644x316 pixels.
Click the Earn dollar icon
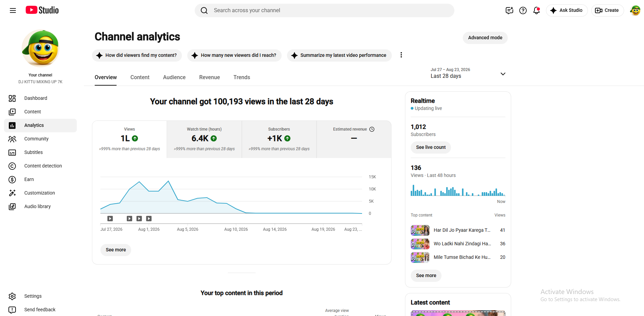[x=12, y=179]
